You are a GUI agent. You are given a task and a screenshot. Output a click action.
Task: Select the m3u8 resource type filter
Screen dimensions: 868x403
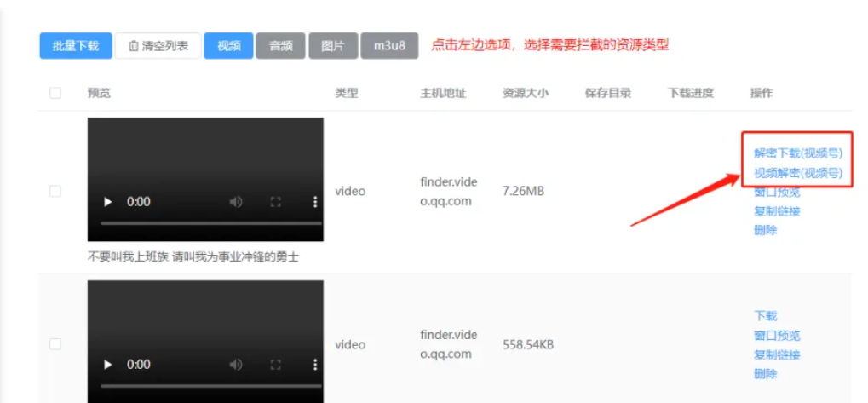click(x=389, y=46)
